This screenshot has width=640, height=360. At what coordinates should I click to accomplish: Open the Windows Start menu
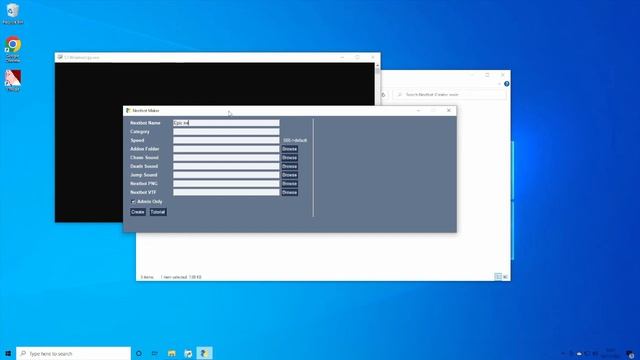[8, 353]
